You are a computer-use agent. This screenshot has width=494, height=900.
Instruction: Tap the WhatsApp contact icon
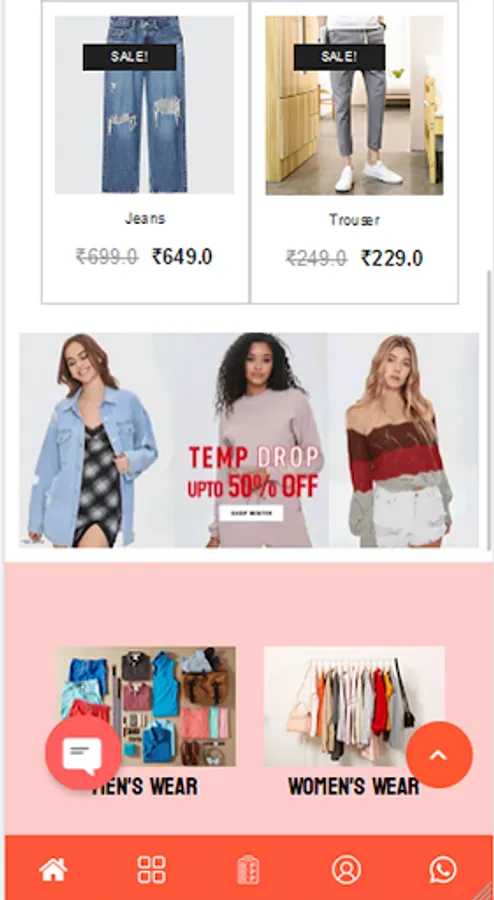[443, 870]
